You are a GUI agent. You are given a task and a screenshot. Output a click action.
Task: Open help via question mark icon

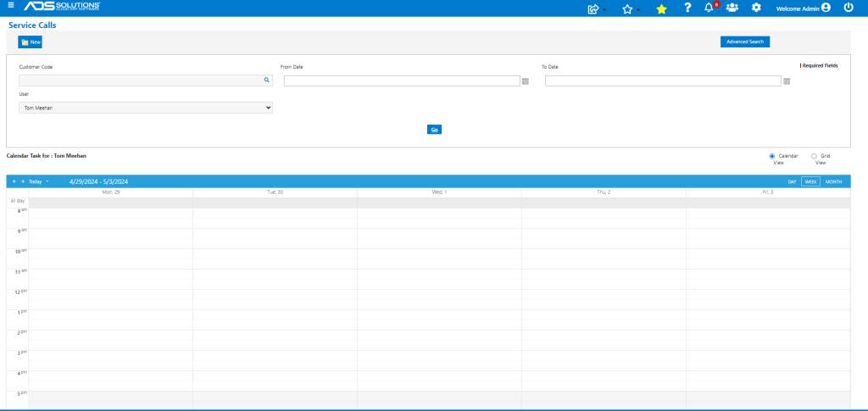(x=687, y=8)
